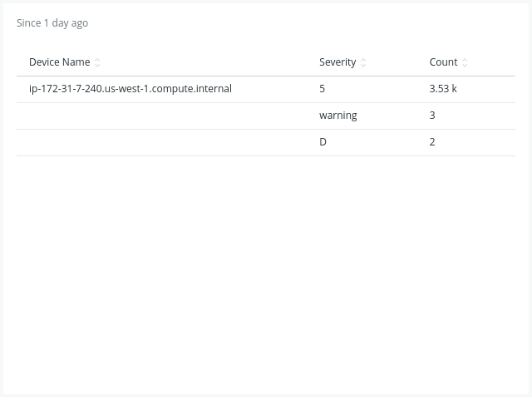Sort ascending using Device Name up caret
The height and width of the screenshot is (399, 532).
[x=97, y=60]
